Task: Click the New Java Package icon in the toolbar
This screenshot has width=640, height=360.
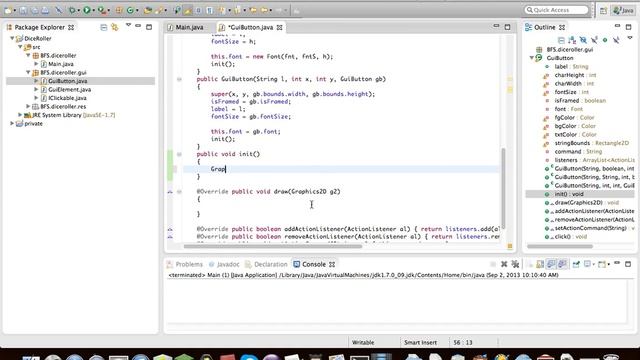Action: point(119,10)
